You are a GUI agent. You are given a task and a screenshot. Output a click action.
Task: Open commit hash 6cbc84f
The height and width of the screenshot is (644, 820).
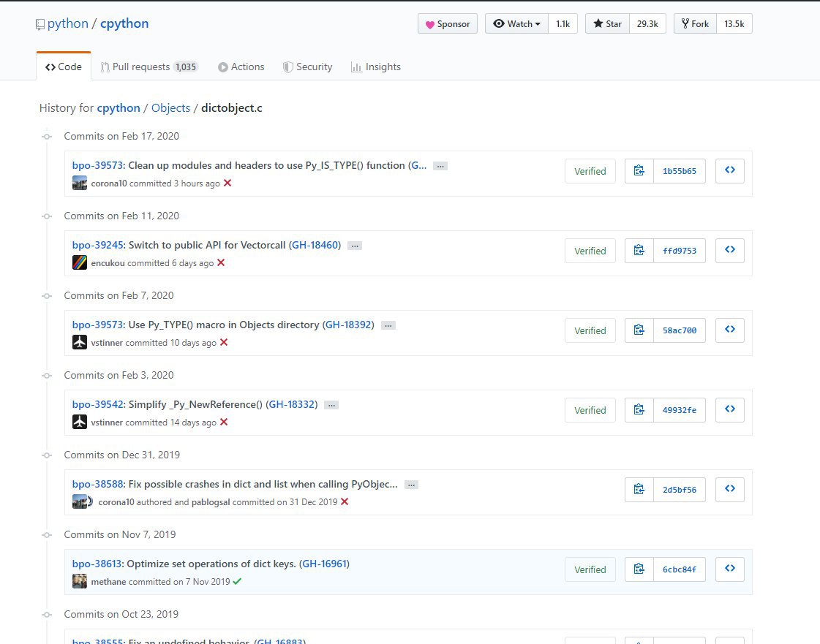680,569
